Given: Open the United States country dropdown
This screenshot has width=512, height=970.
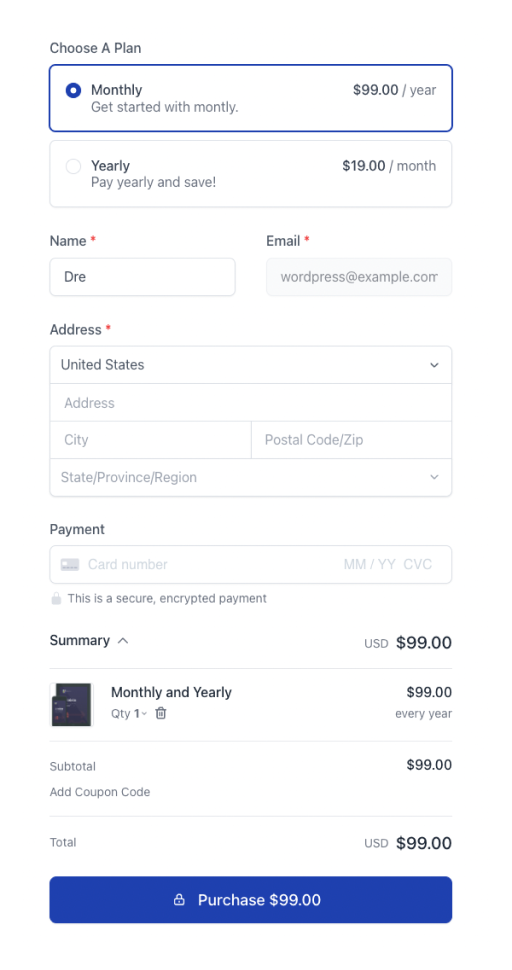Looking at the screenshot, I should pos(250,365).
